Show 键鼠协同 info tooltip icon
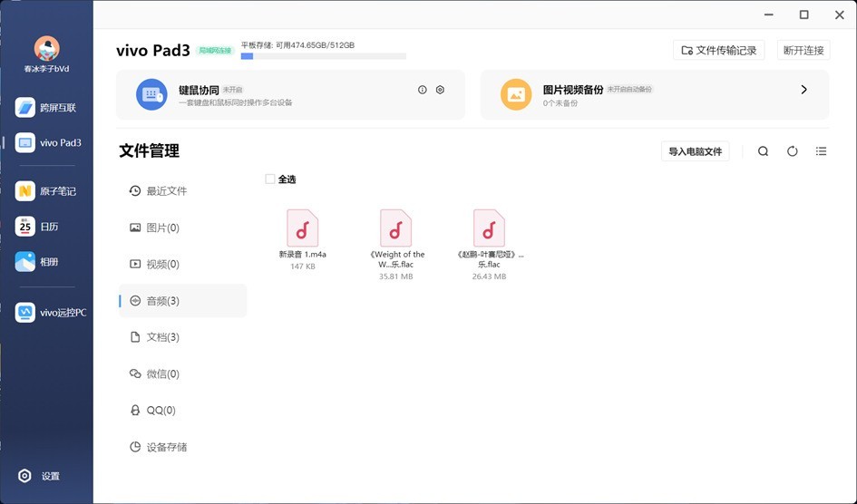The width and height of the screenshot is (857, 504). click(x=422, y=90)
